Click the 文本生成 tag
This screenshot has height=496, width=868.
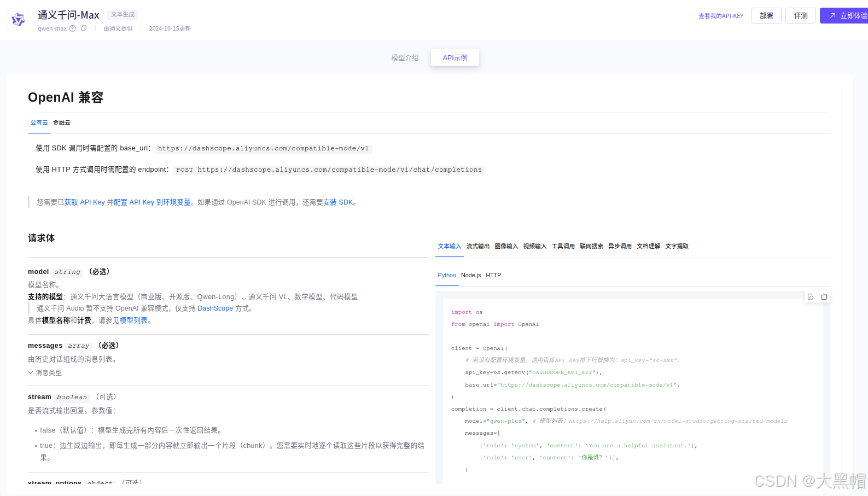click(x=123, y=15)
